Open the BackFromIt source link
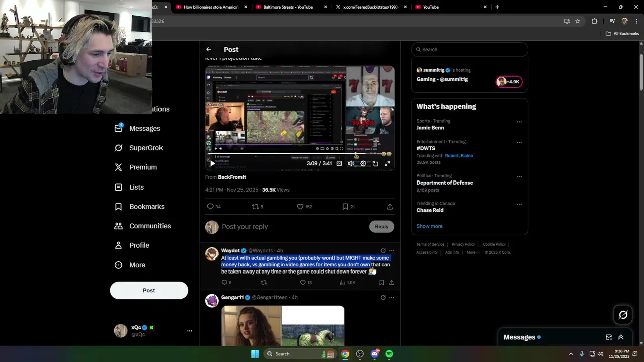Image resolution: width=644 pixels, height=362 pixels. pyautogui.click(x=232, y=177)
